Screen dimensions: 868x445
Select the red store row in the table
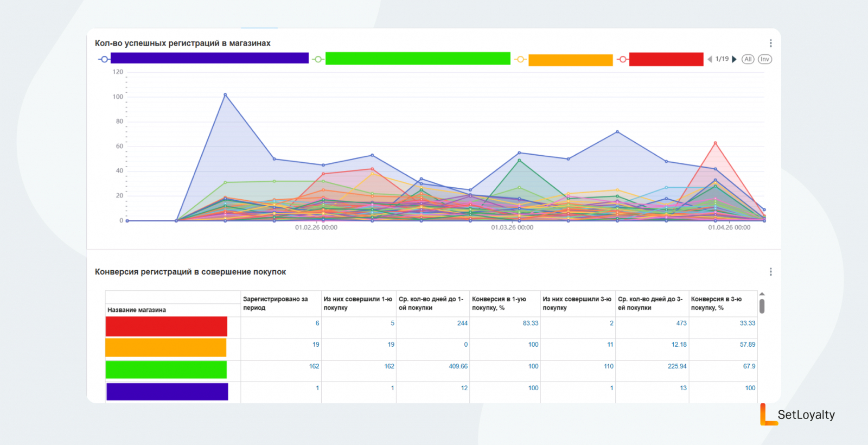tap(166, 327)
